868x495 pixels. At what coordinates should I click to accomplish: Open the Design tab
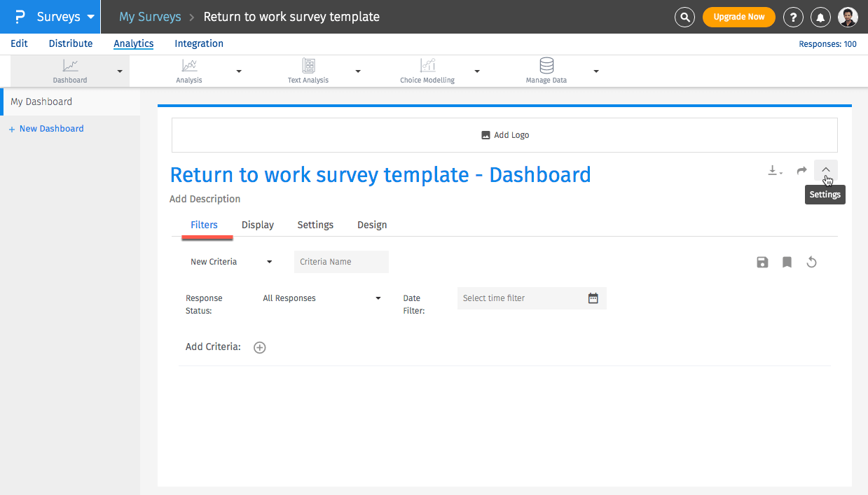[x=372, y=225]
